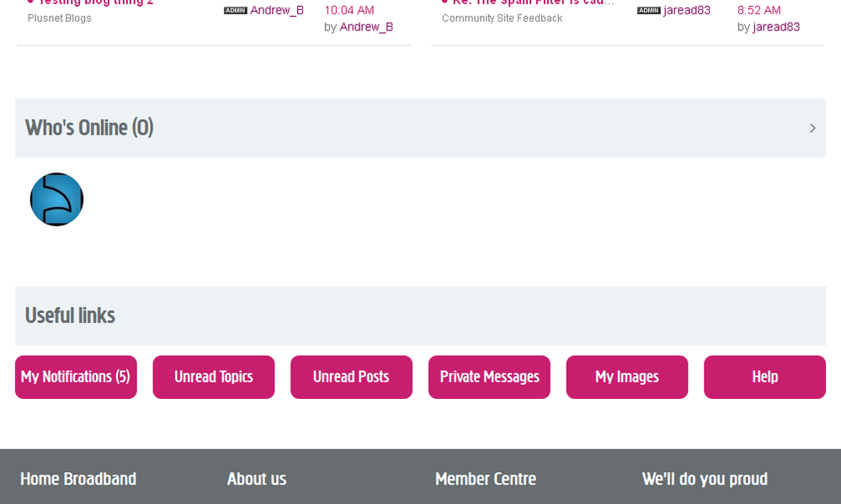Open the Help page
Image resolution: width=841 pixels, height=504 pixels.
pyautogui.click(x=764, y=377)
